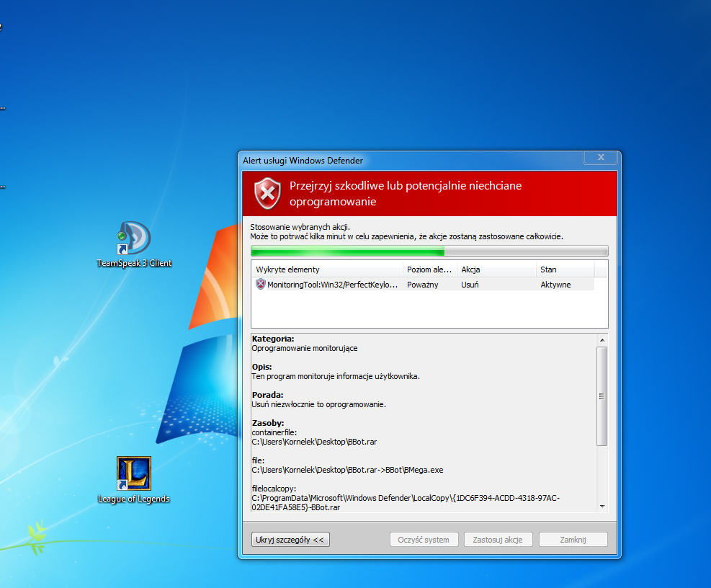
Task: Open the TeamSpeak 3 Client desktop shortcut
Action: coord(134,244)
